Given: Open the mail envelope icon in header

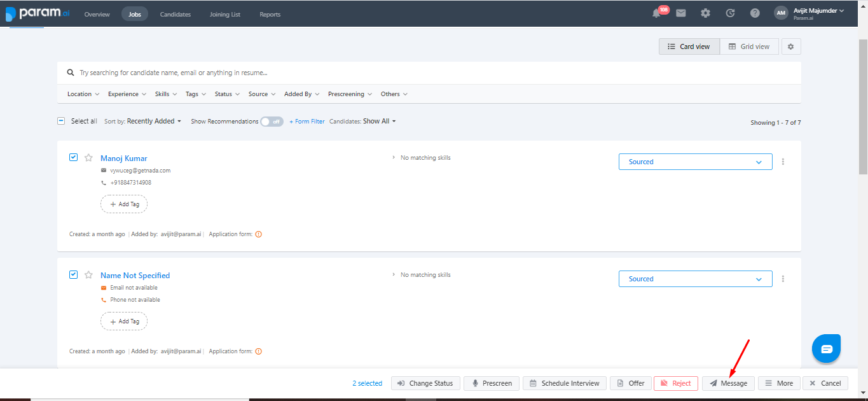Looking at the screenshot, I should pos(681,13).
